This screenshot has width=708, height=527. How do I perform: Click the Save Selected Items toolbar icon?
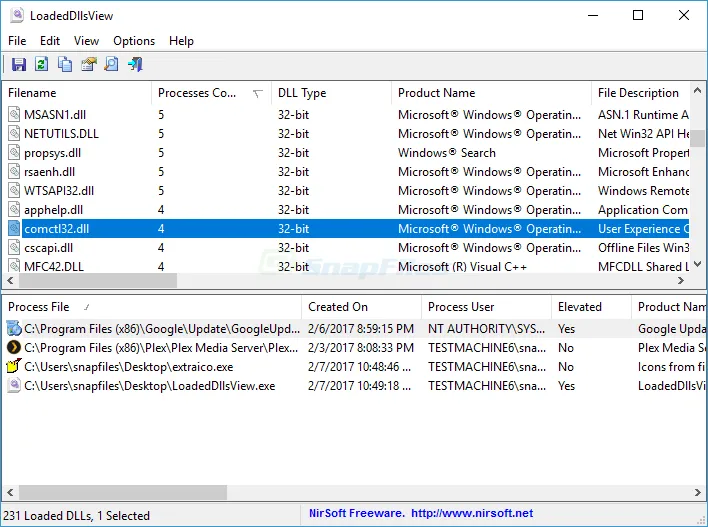(19, 64)
